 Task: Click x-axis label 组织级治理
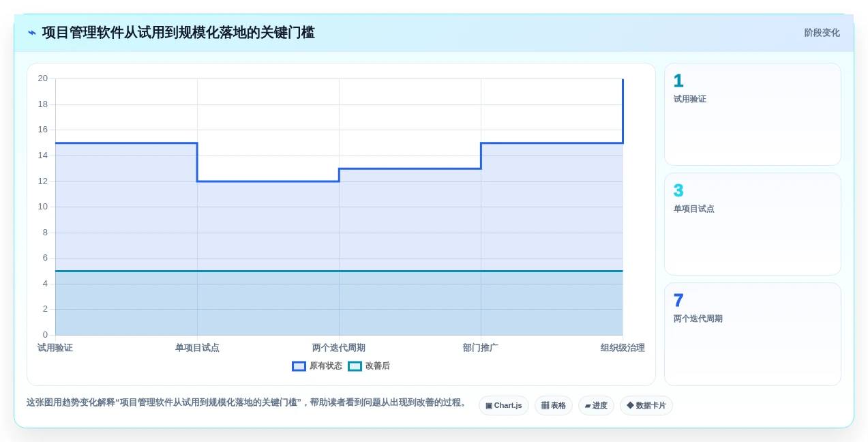(x=623, y=348)
